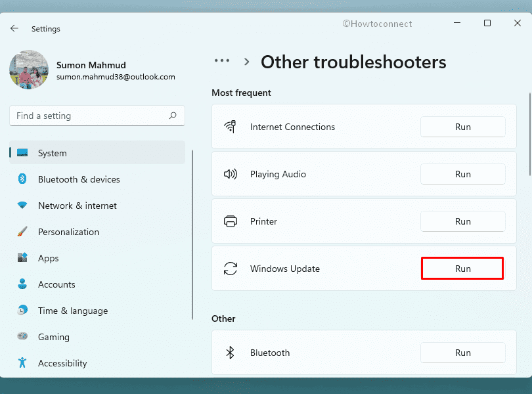Click the user profile picture

pos(29,70)
